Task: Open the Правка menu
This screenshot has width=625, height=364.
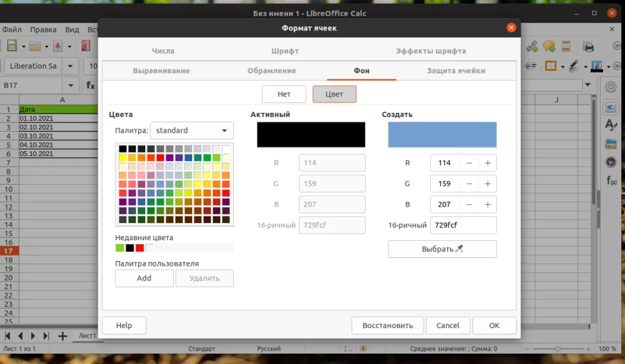Action: [43, 29]
